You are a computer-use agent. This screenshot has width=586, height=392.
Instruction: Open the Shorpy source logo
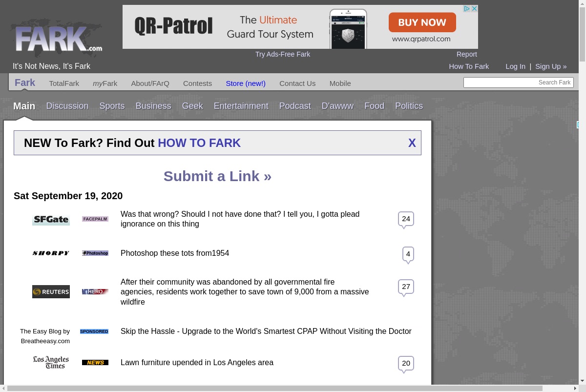tap(51, 253)
